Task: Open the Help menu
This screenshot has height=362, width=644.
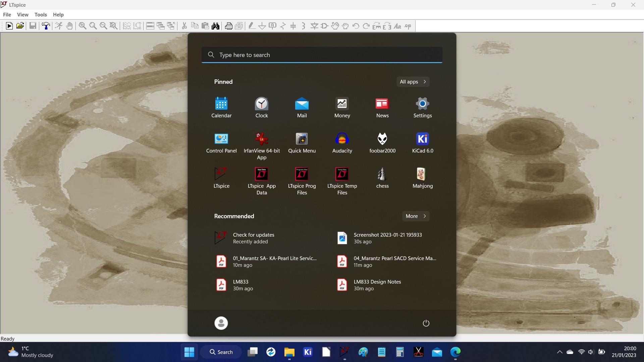Action: pyautogui.click(x=58, y=14)
